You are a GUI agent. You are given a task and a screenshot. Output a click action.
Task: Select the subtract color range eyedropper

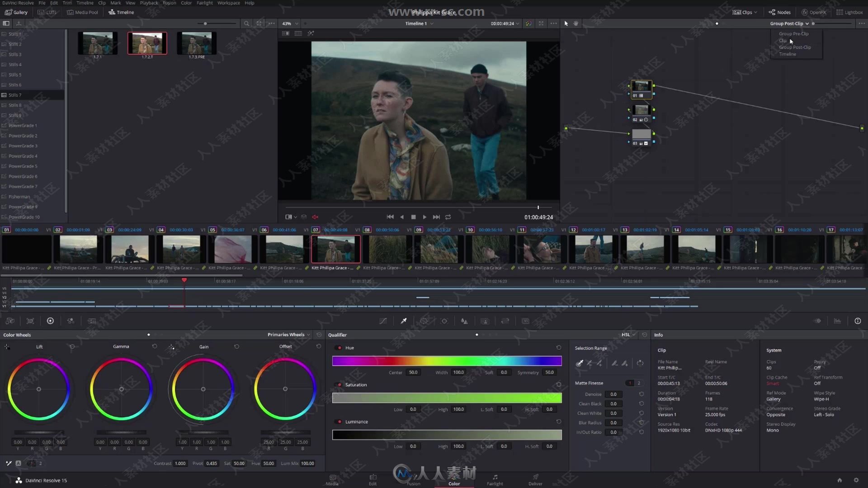pyautogui.click(x=590, y=363)
